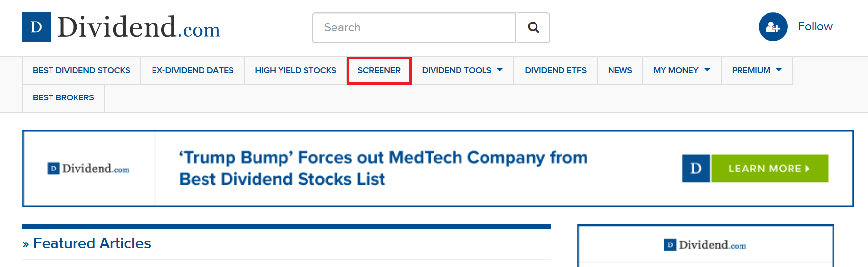
Task: Click the Dividend.com logo in the banner ad
Action: pos(89,169)
